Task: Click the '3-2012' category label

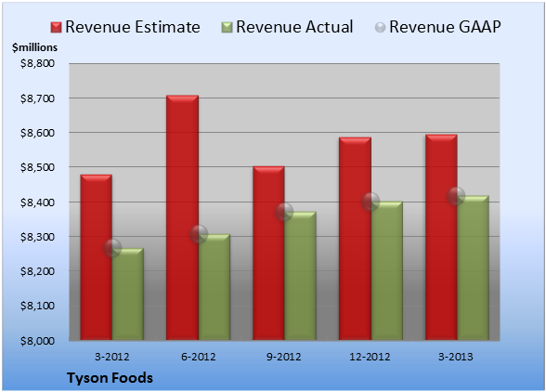Action: click(x=112, y=357)
